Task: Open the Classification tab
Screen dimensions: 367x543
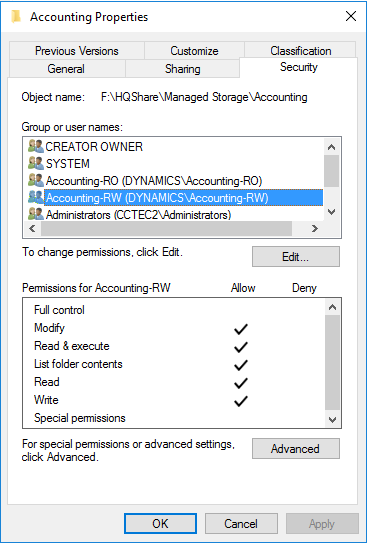Action: point(301,51)
